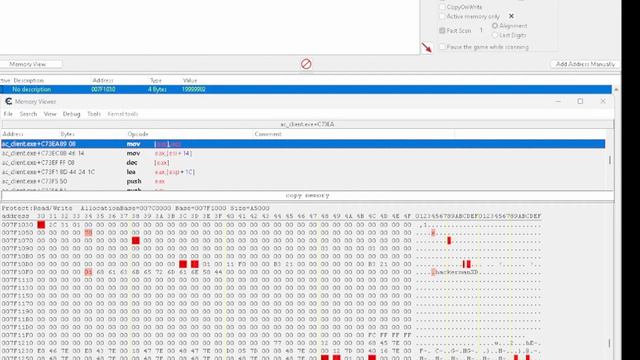Click the red no-entry clear address list icon
The image size is (640, 360).
click(x=306, y=64)
